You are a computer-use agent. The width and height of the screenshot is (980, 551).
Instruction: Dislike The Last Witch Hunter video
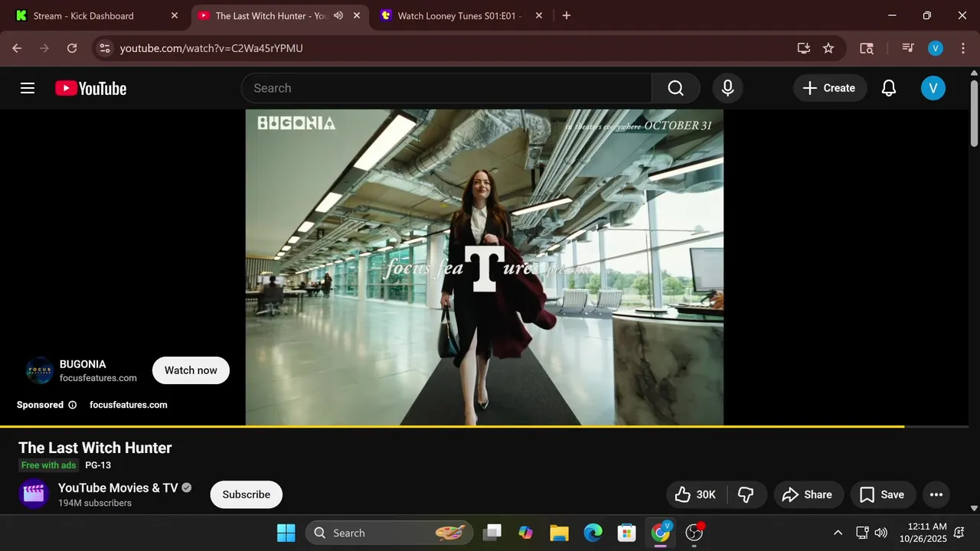pos(746,494)
